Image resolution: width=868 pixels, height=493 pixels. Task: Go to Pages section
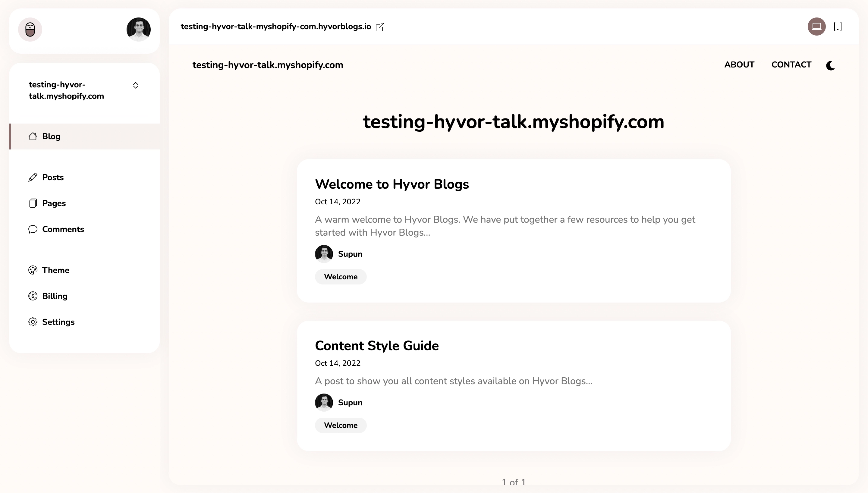(84, 203)
